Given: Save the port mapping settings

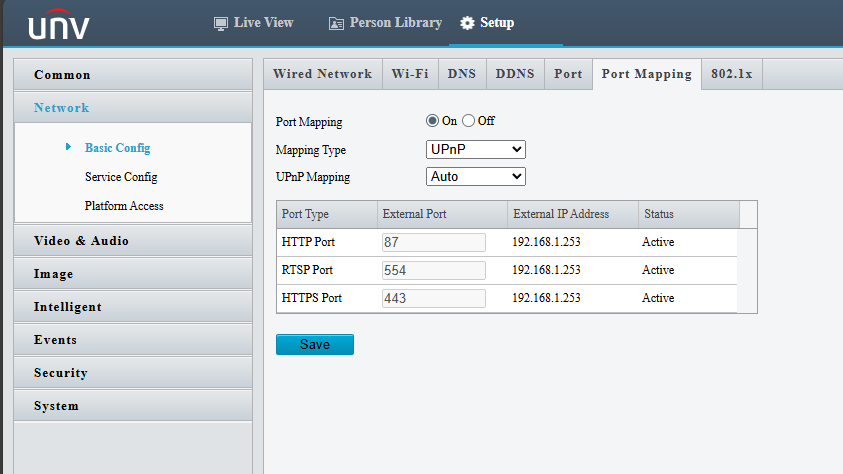Looking at the screenshot, I should pos(315,344).
